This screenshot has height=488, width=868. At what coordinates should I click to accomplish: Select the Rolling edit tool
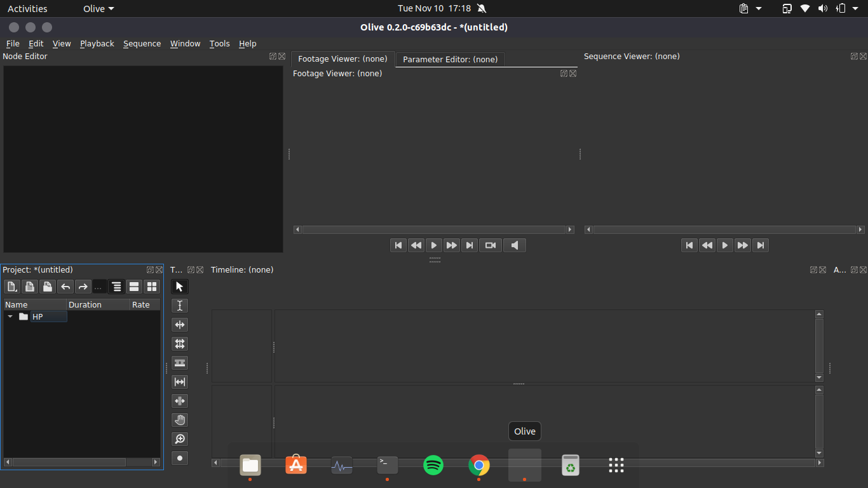[180, 344]
